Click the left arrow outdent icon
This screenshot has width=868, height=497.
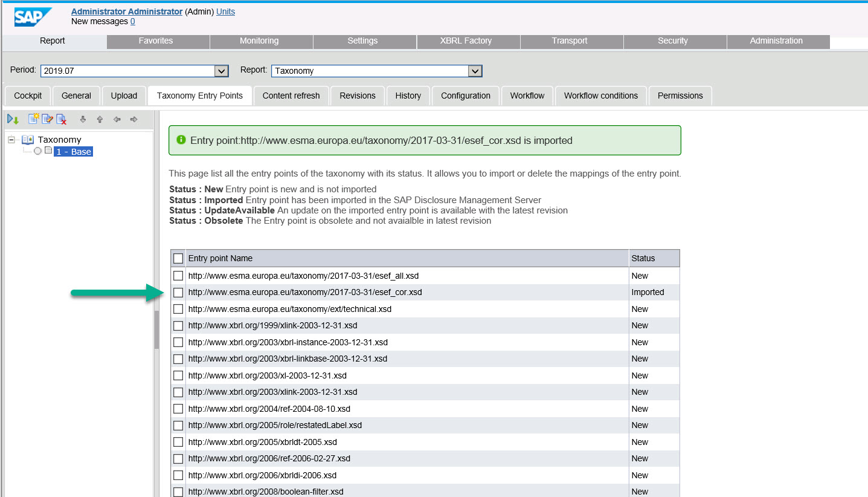tap(117, 120)
